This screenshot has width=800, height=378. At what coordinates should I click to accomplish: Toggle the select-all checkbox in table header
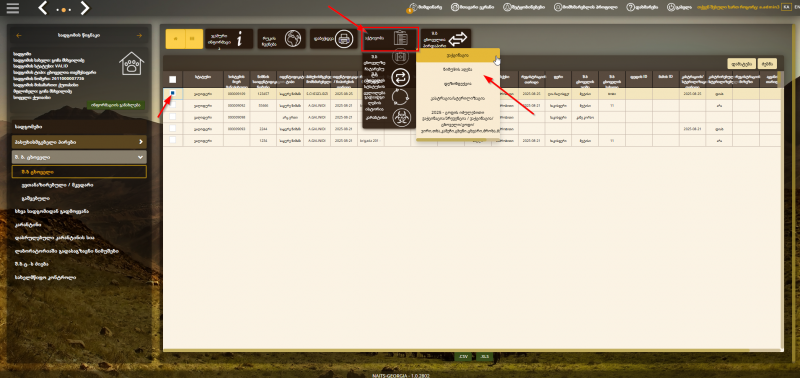[x=172, y=80]
